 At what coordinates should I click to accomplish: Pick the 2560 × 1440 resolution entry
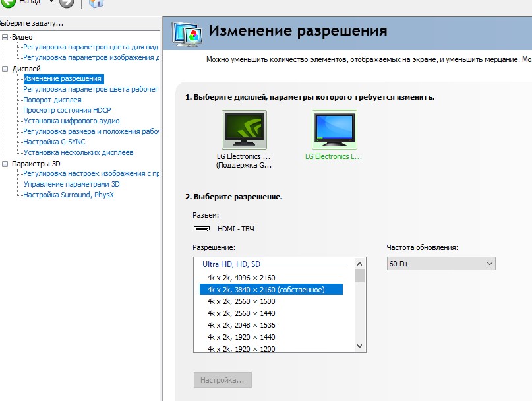click(x=241, y=313)
